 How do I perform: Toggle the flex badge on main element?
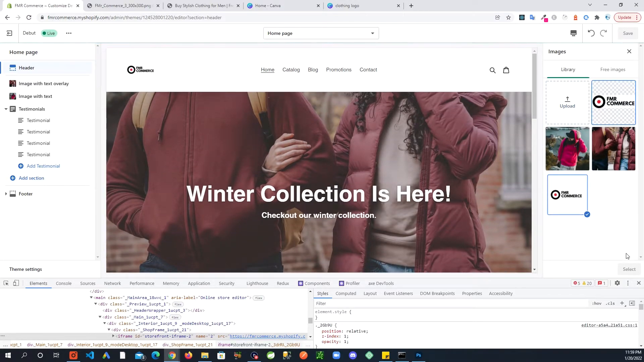coord(259,298)
